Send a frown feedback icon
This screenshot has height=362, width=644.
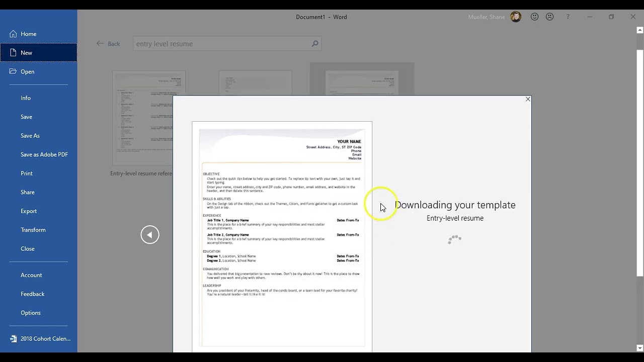coord(550,17)
